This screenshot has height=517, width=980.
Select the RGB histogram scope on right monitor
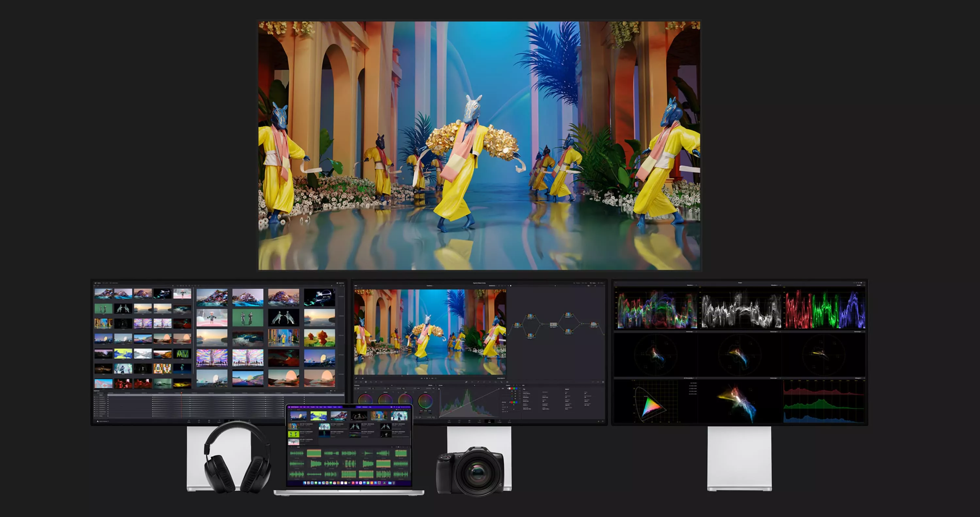click(x=824, y=402)
